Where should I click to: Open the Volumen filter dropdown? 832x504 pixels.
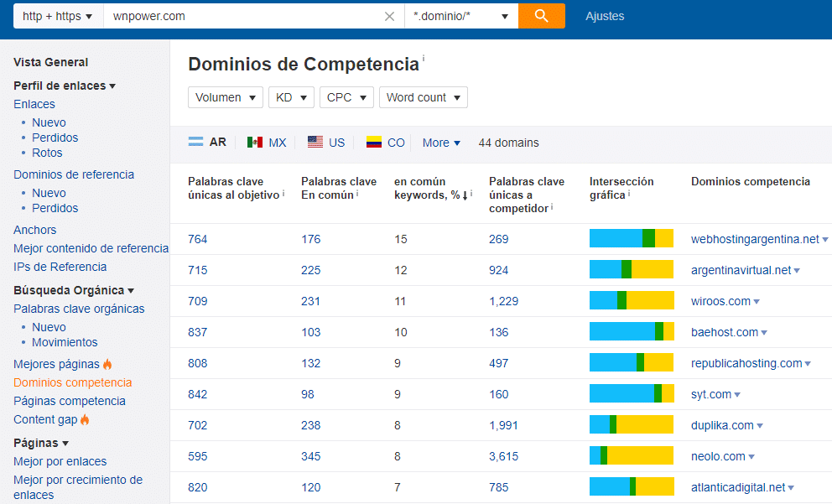pos(226,97)
